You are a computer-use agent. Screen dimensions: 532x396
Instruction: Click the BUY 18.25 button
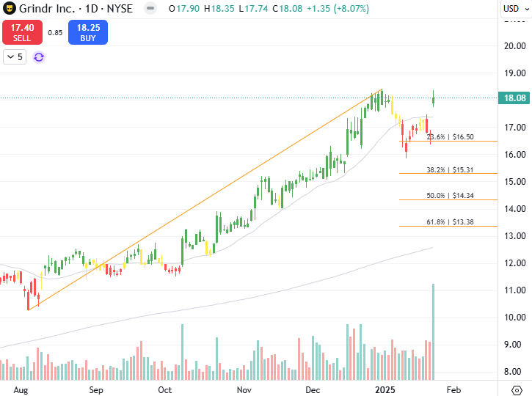pos(88,32)
